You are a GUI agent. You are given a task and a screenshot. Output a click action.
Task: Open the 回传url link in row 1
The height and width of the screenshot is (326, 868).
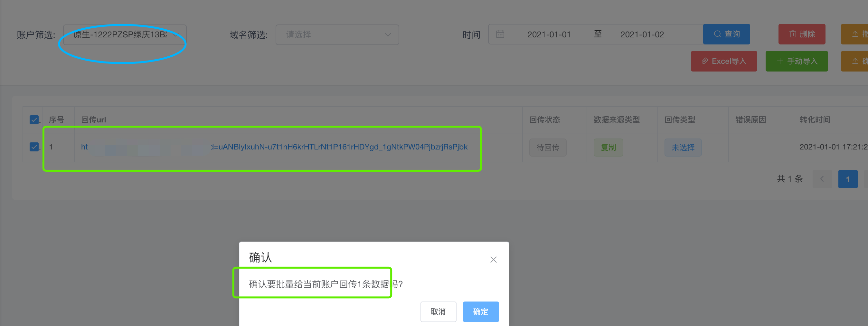(x=274, y=147)
